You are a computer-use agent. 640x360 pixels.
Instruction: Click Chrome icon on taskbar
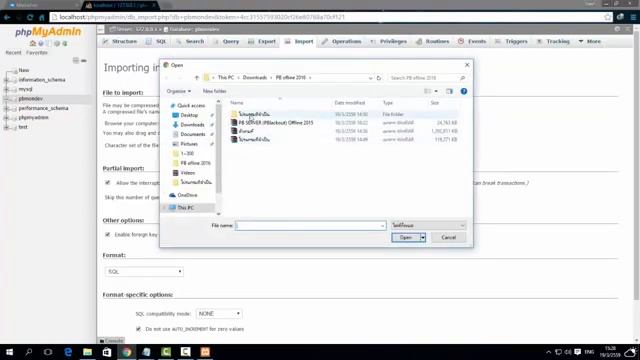point(127,352)
